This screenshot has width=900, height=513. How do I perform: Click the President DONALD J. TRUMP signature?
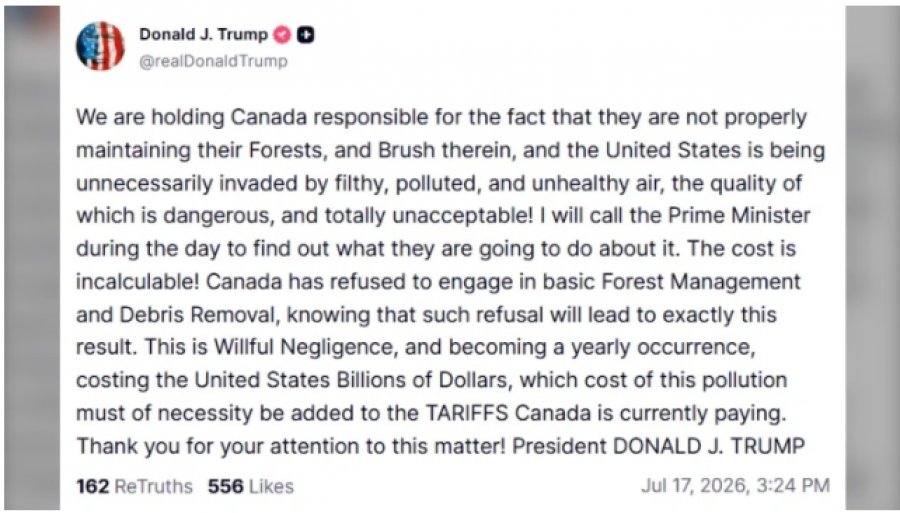658,446
